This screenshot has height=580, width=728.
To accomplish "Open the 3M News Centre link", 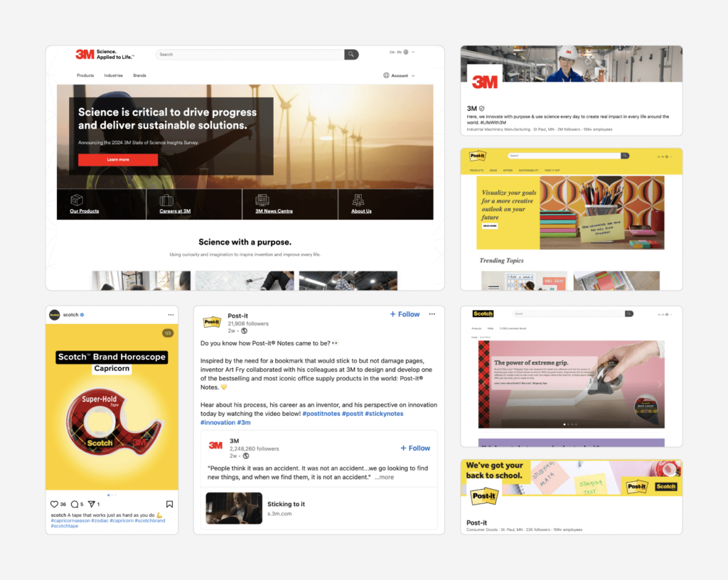I will pos(274,211).
